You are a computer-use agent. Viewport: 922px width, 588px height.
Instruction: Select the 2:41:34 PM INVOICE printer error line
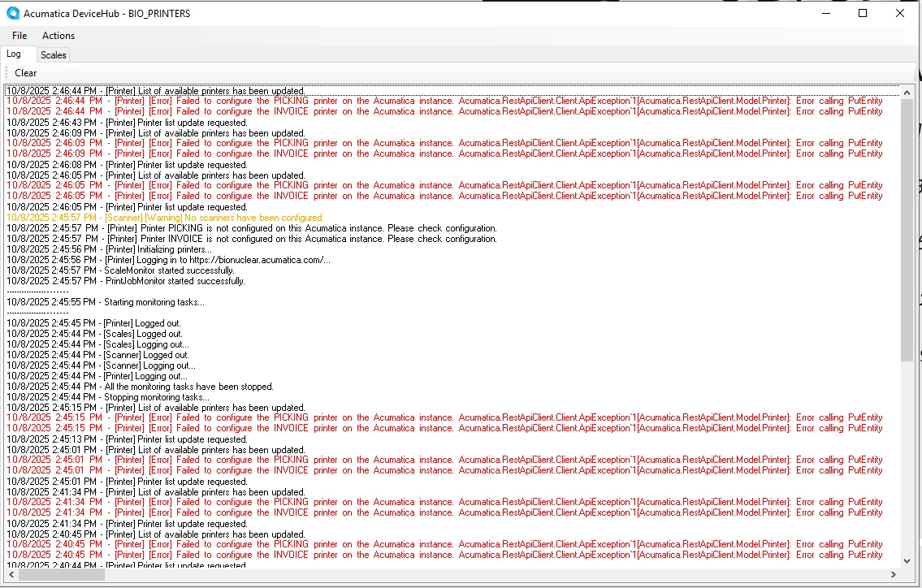444,513
